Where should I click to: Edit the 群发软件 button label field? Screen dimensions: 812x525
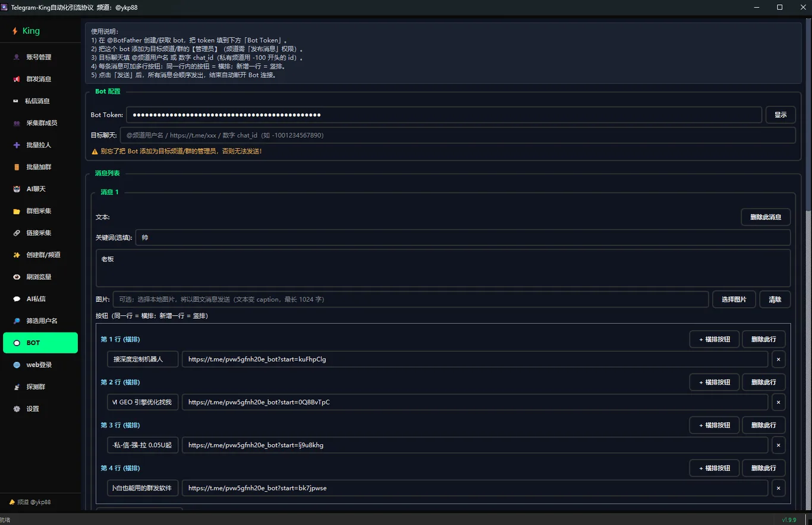coord(143,488)
